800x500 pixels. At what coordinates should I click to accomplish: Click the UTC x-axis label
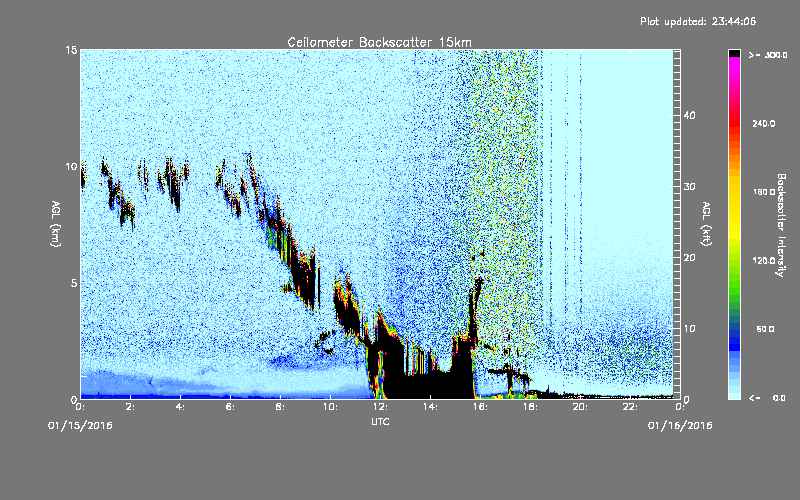(x=380, y=421)
